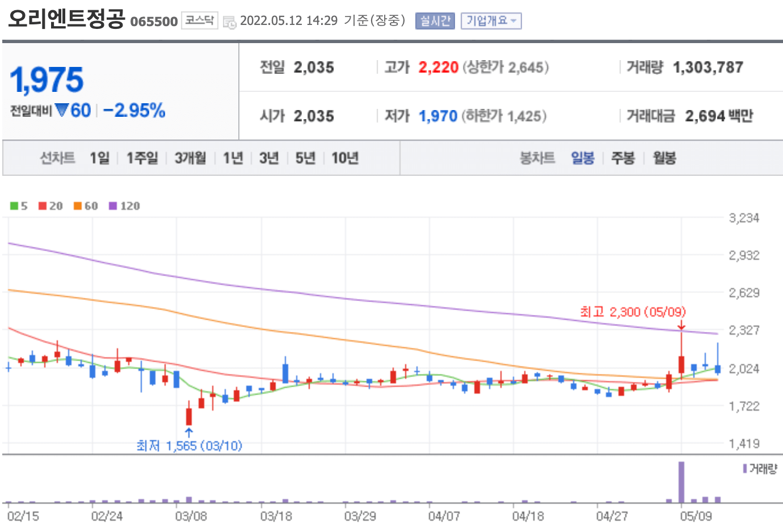Click the 04/18 date axis label
This screenshot has height=532, width=783.
point(528,516)
